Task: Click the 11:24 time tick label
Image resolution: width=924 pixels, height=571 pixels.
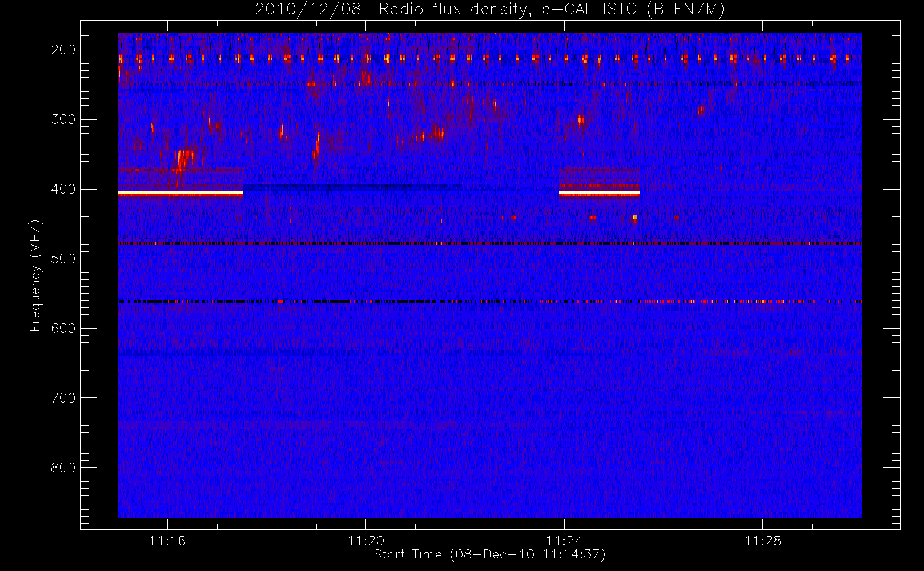Action: pos(564,541)
